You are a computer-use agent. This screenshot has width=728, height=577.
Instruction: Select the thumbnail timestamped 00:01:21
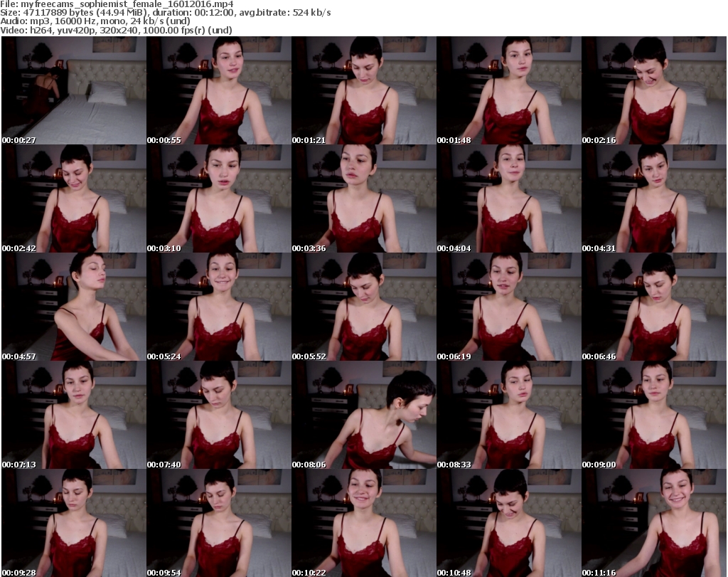click(x=364, y=90)
